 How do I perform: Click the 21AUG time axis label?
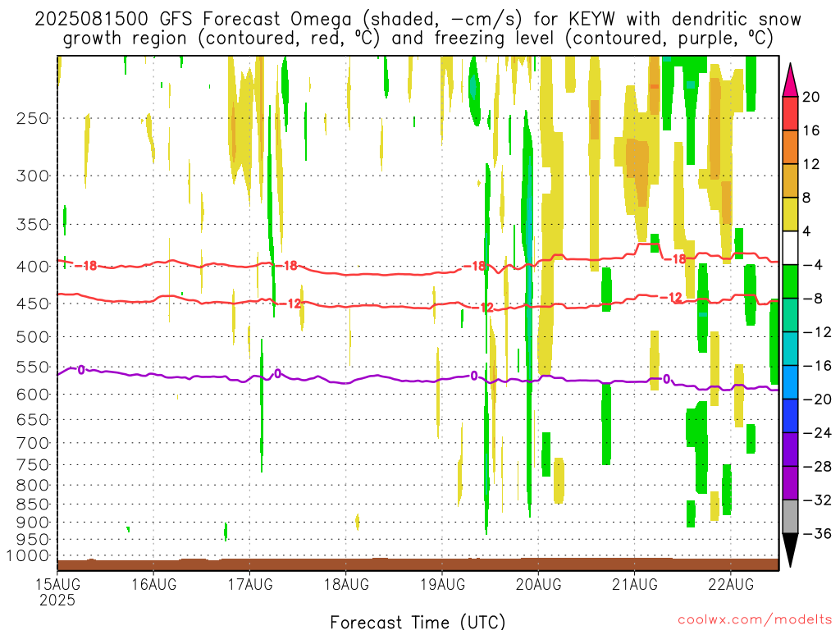635,584
